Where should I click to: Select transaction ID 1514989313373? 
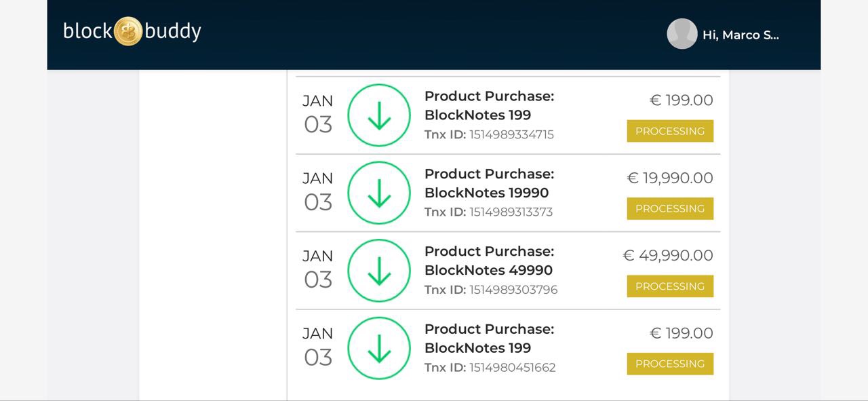pyautogui.click(x=511, y=212)
